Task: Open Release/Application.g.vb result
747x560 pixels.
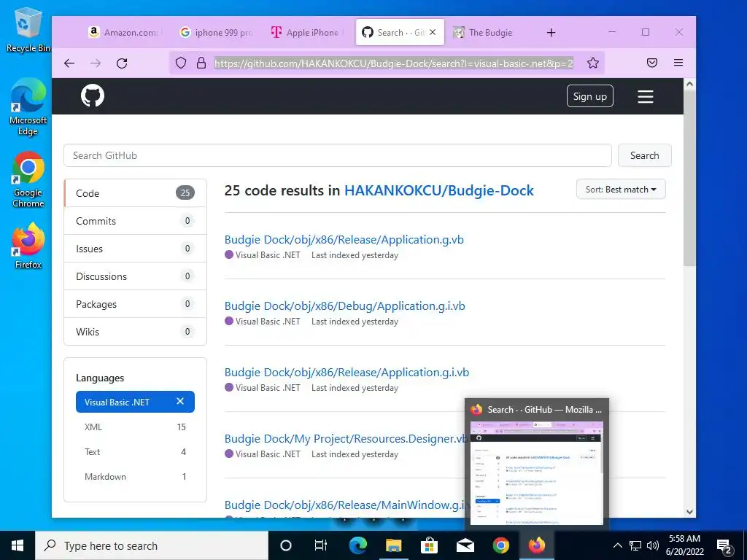Action: [344, 239]
